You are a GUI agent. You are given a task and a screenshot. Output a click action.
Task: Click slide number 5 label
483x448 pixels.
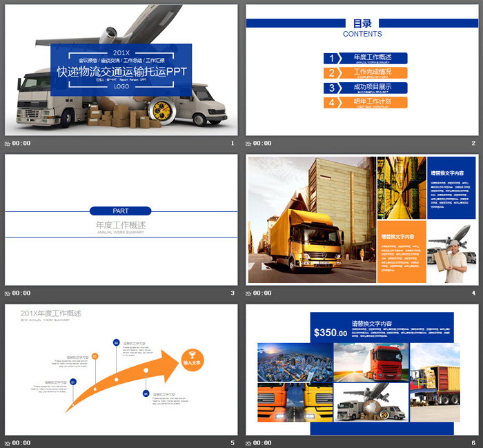(233, 443)
